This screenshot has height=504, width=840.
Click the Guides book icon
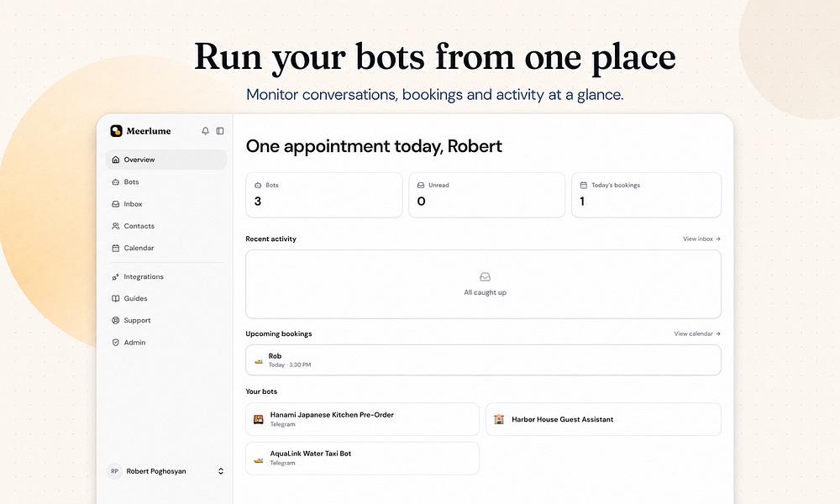[116, 298]
